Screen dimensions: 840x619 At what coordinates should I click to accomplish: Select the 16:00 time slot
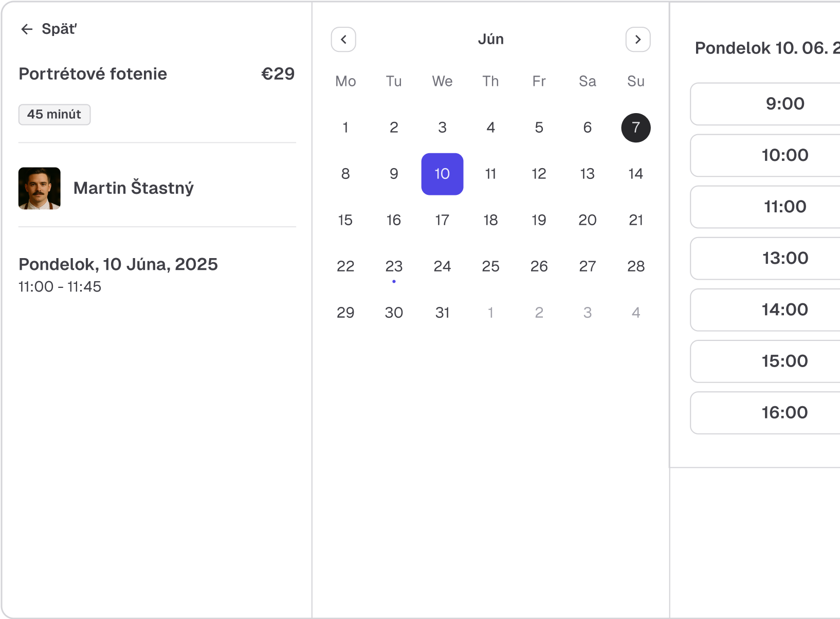[x=784, y=412]
